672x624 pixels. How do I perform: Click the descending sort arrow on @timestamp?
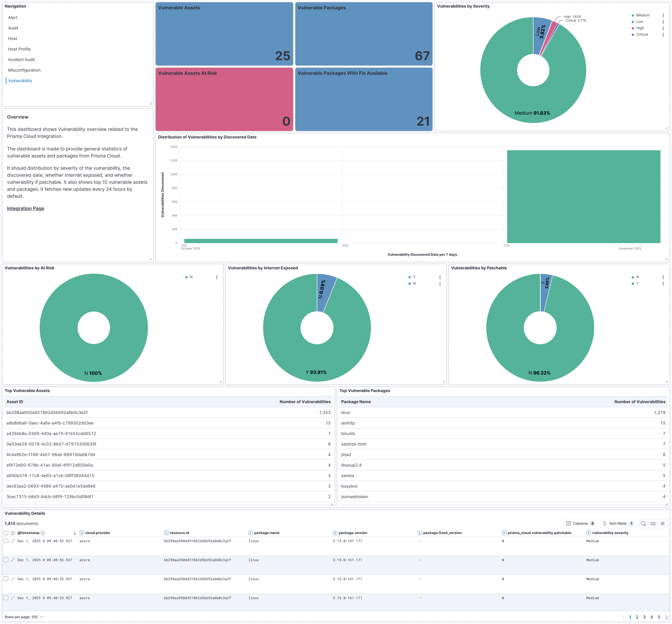[x=75, y=533]
